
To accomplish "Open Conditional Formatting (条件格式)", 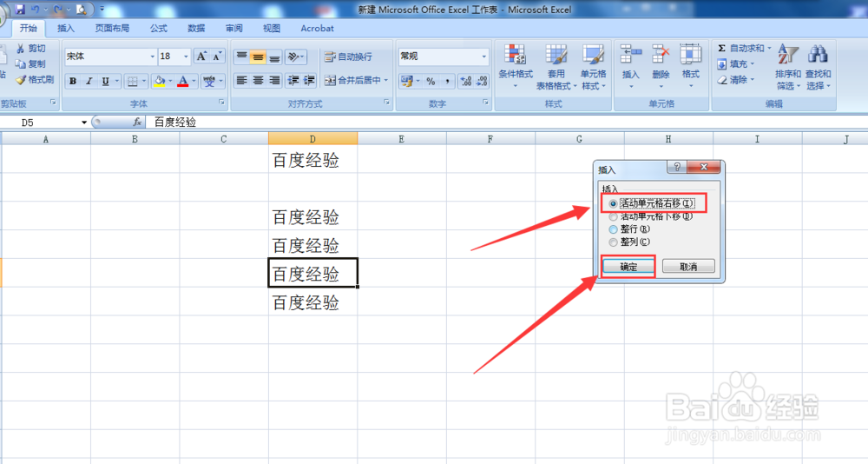I will pyautogui.click(x=516, y=67).
